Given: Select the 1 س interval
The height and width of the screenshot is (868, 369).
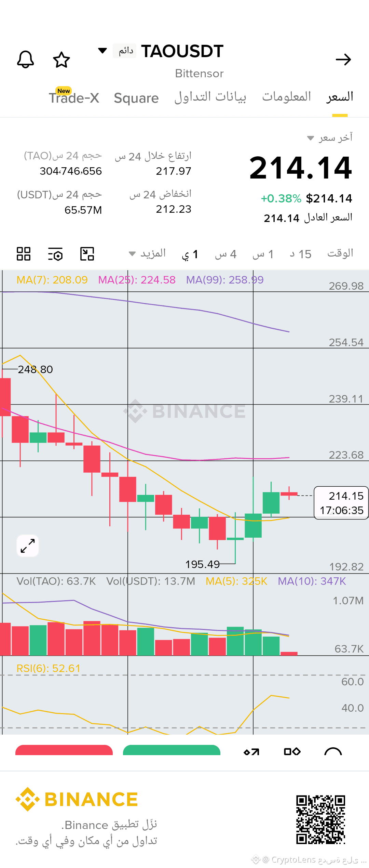Looking at the screenshot, I should tap(263, 254).
